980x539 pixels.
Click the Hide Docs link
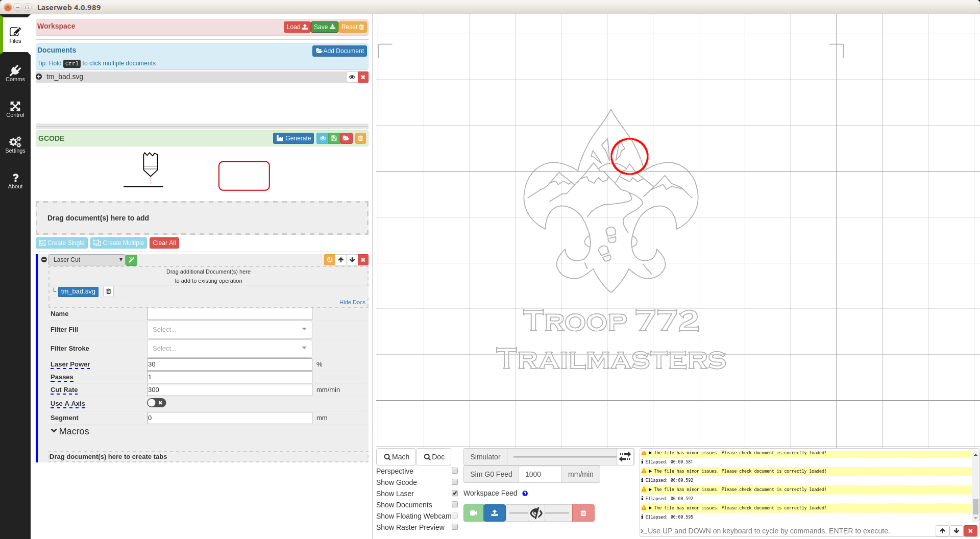pos(352,302)
